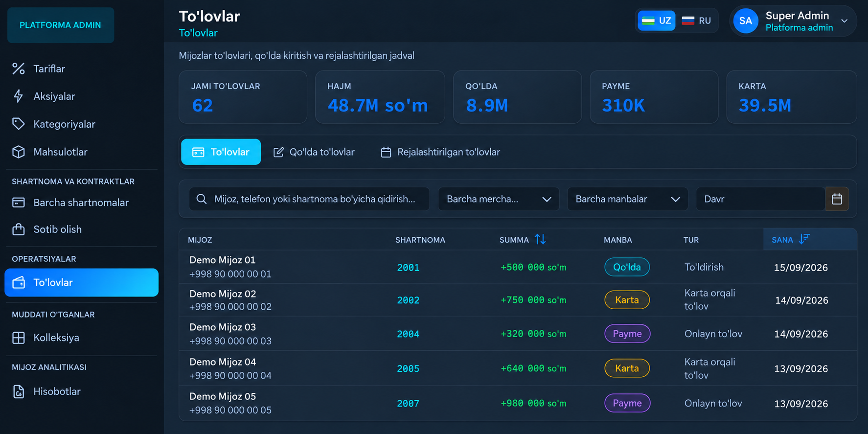Image resolution: width=868 pixels, height=434 pixels.
Task: Click the To'lovlar wallet icon in sidebar
Action: pyautogui.click(x=19, y=283)
